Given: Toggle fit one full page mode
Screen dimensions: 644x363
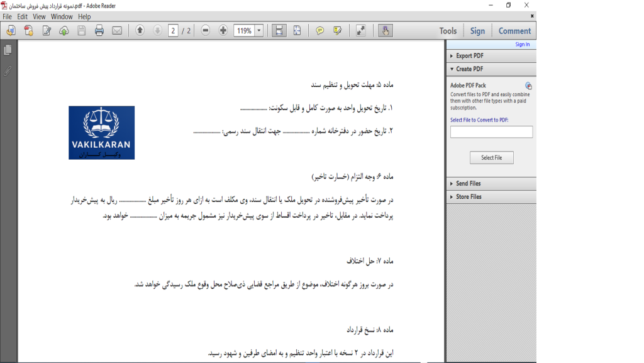Looking at the screenshot, I should pos(297,31).
